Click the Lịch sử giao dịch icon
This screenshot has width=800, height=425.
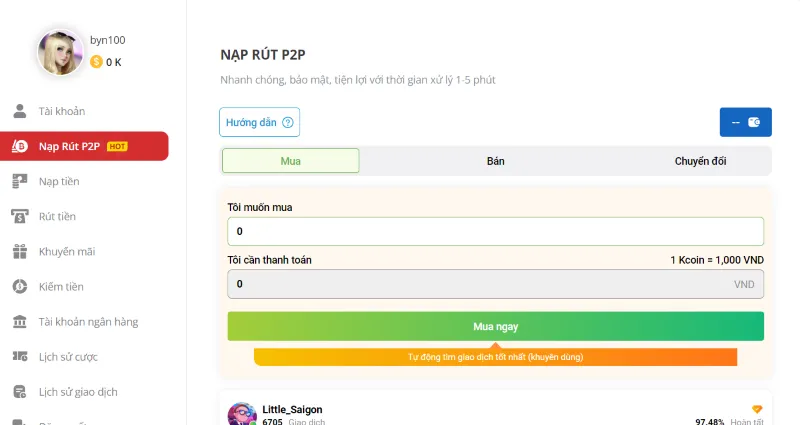(x=20, y=392)
